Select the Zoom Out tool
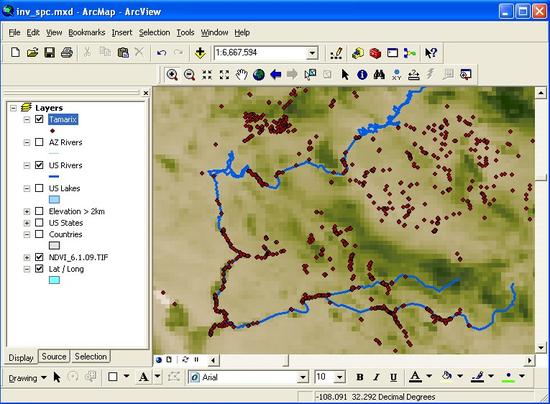 point(189,75)
